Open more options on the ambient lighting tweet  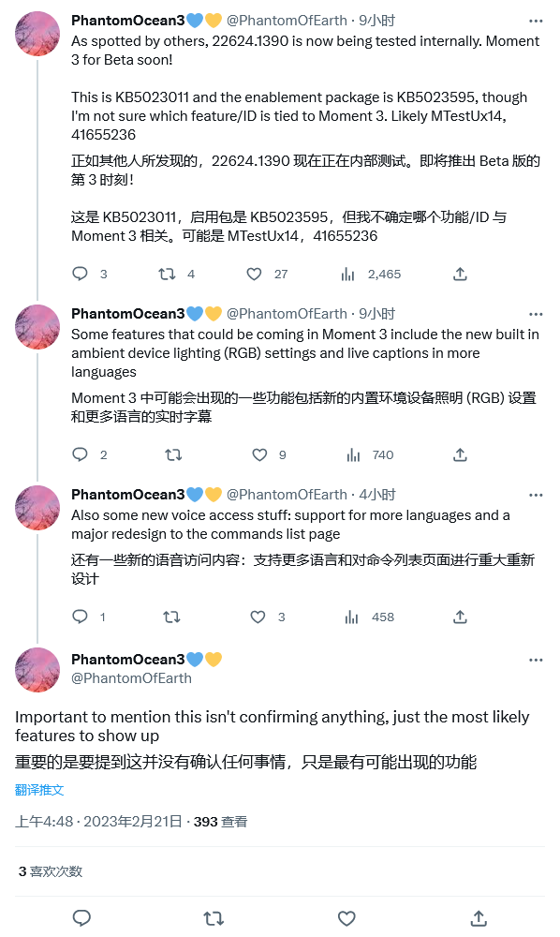coord(536,314)
